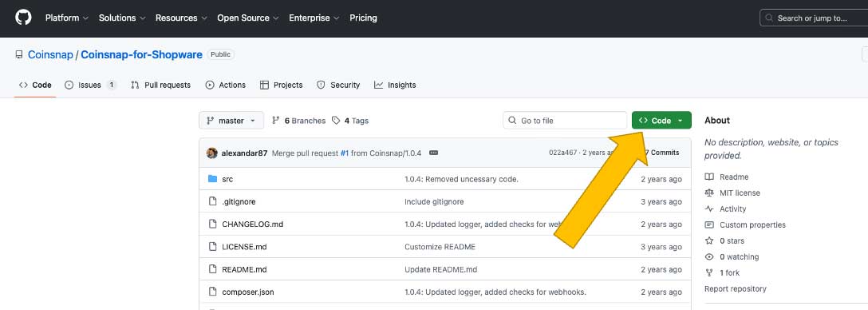View repository Activity

click(726, 209)
